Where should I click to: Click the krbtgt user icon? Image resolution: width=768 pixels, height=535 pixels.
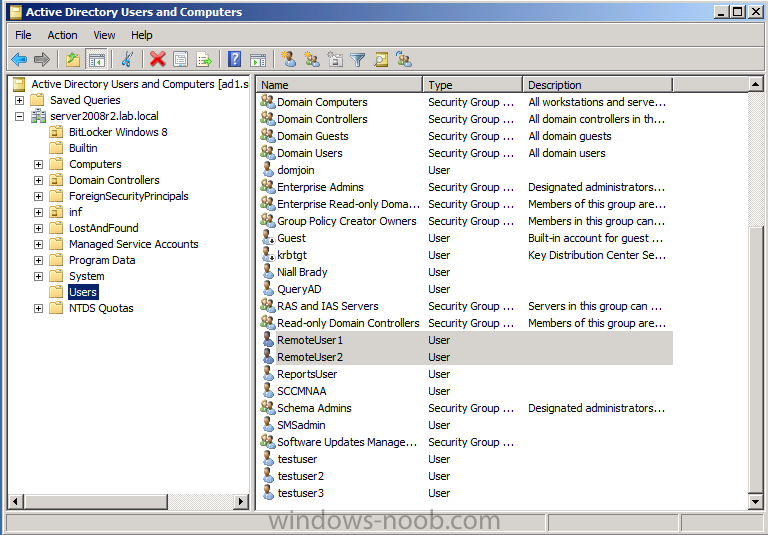(268, 255)
